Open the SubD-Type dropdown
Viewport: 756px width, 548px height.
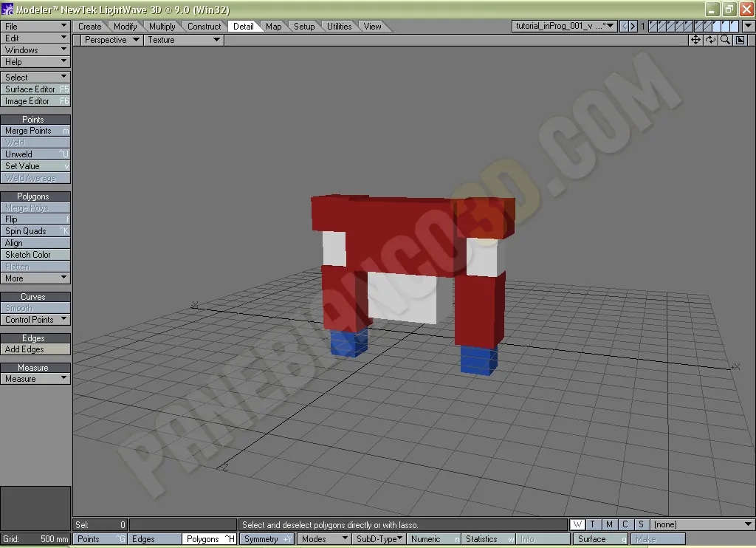[379, 539]
